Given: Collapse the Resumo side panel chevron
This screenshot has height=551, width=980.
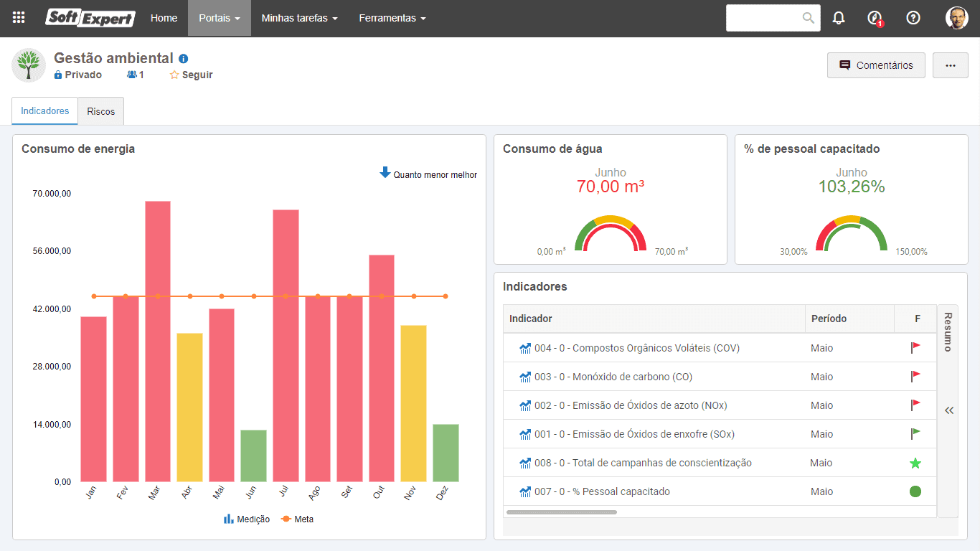Looking at the screenshot, I should click(x=949, y=410).
